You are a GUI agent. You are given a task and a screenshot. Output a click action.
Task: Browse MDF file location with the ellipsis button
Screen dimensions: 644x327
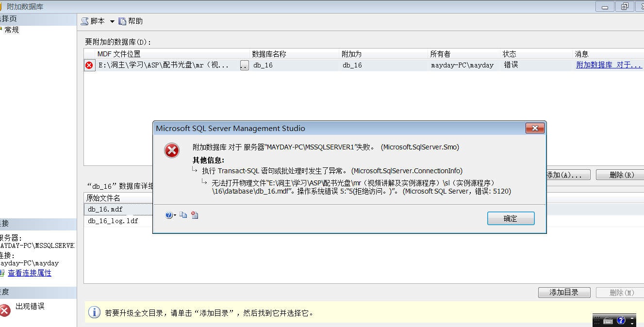pos(245,65)
